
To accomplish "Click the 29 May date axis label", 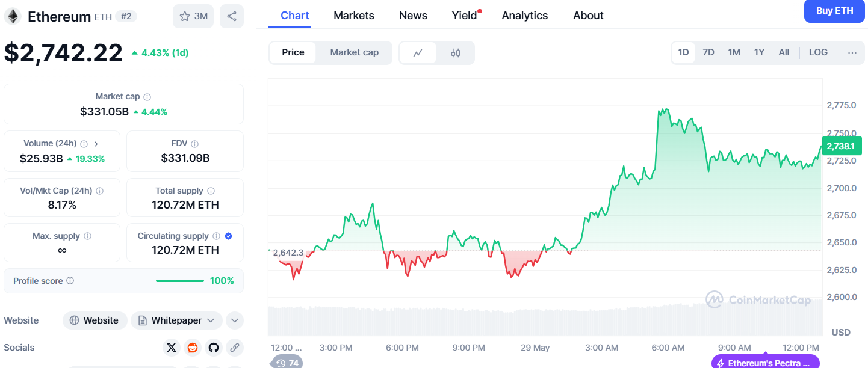I will [x=535, y=348].
